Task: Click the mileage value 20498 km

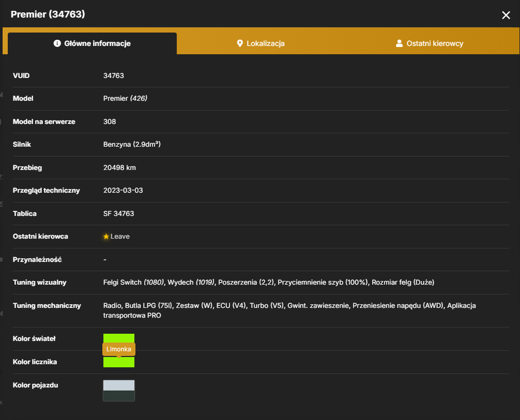Action: pyautogui.click(x=119, y=168)
